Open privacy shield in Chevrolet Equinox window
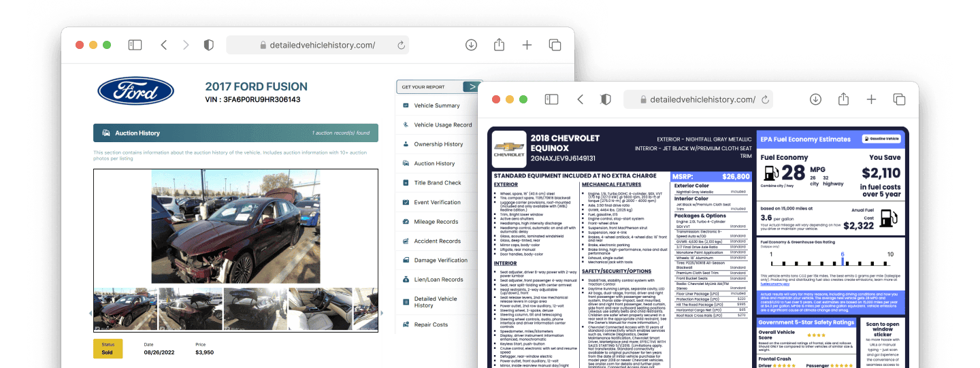Image resolution: width=980 pixels, height=368 pixels. tap(605, 99)
